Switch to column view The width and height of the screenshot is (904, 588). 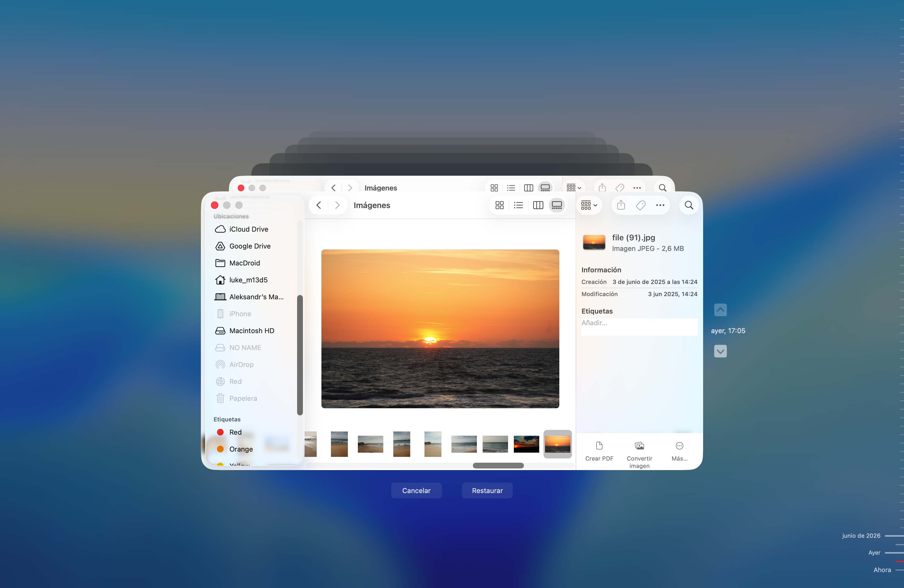[x=538, y=205]
